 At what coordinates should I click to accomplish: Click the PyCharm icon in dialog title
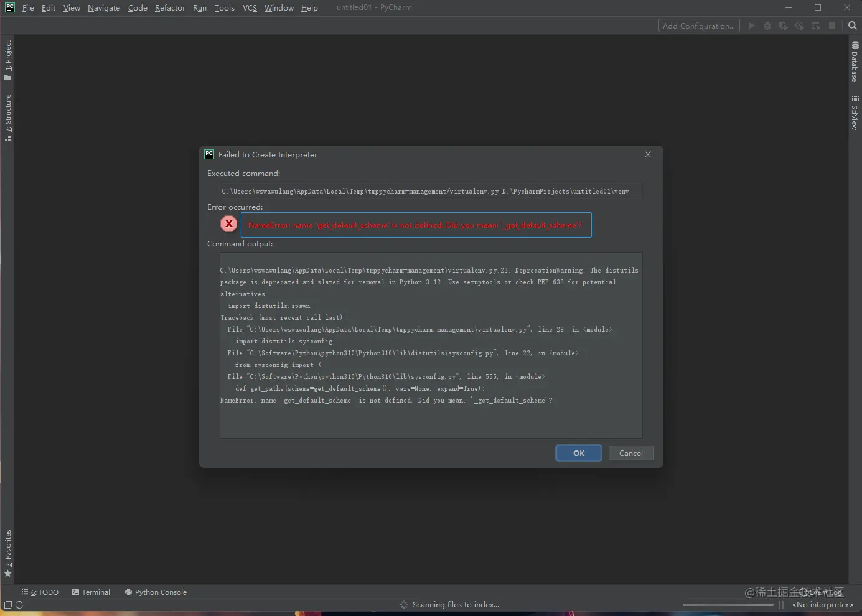pos(209,154)
